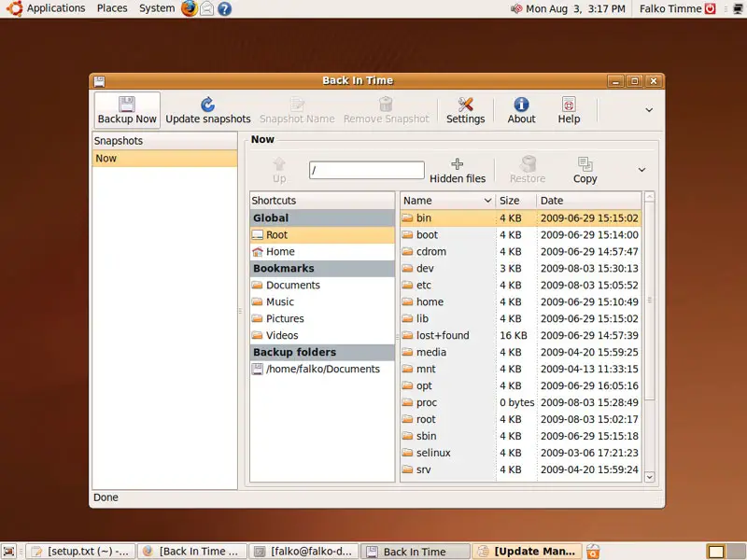Open the System menu
Viewport: 747px width, 560px height.
[157, 8]
